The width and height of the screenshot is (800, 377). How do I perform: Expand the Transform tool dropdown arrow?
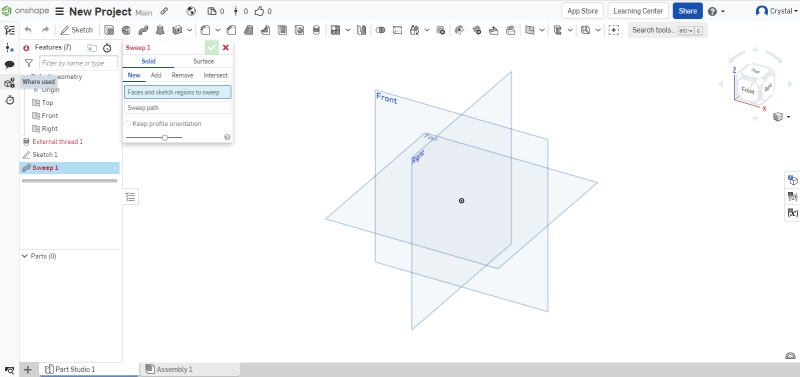pyautogui.click(x=427, y=30)
